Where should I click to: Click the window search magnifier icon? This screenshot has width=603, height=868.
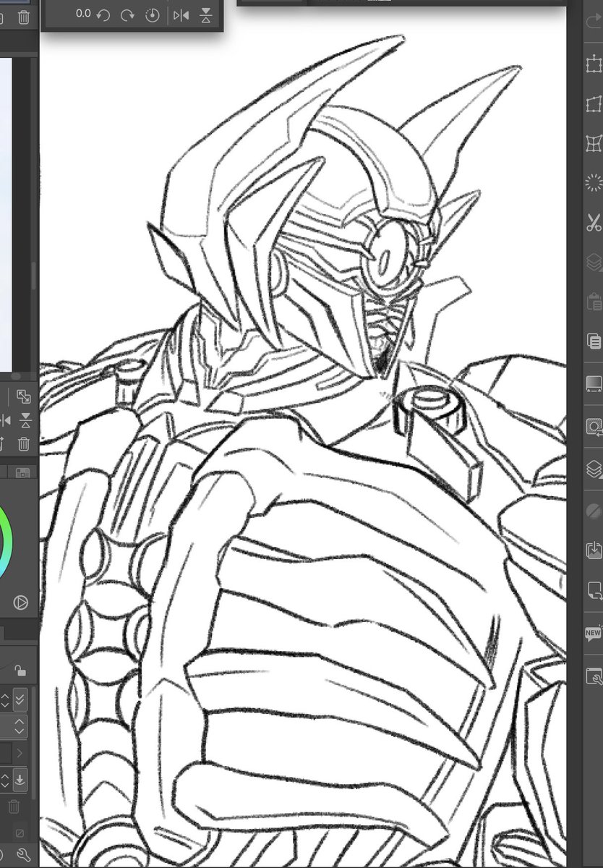[x=594, y=677]
